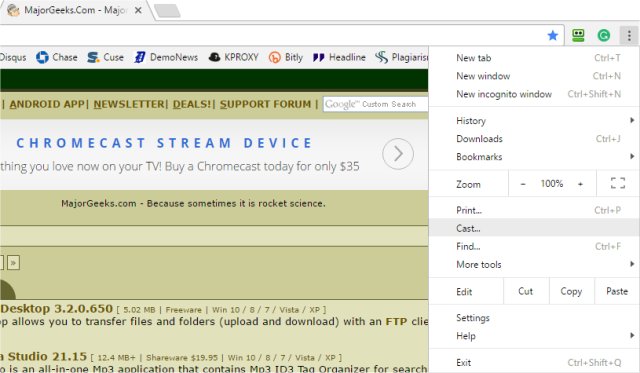Open the KPROXY bookmark
640x373 pixels.
point(233,58)
